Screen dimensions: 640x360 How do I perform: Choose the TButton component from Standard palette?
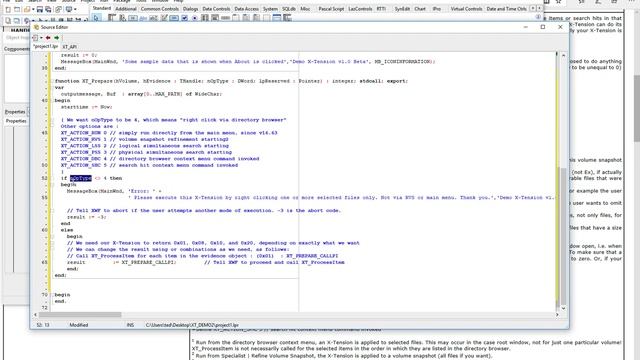coord(133,18)
